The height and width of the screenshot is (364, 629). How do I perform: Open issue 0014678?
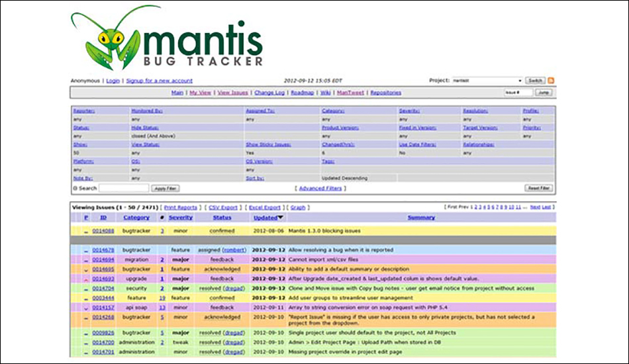point(103,250)
